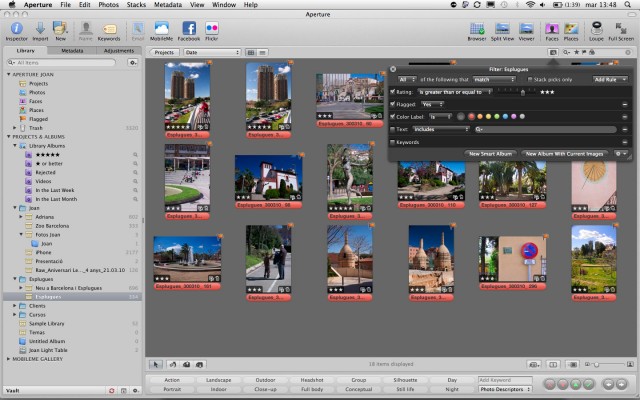Open the match dropdown in the filter
This screenshot has width=640, height=400.
coord(494,80)
